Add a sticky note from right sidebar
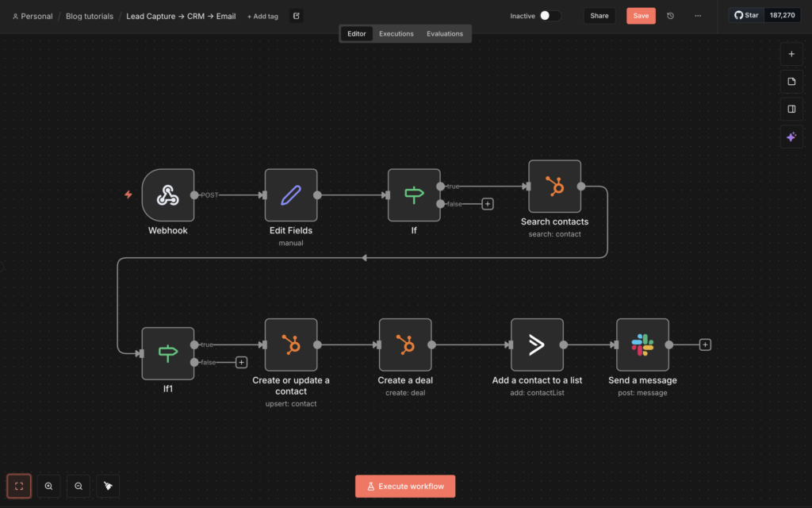The image size is (812, 508). (x=791, y=82)
